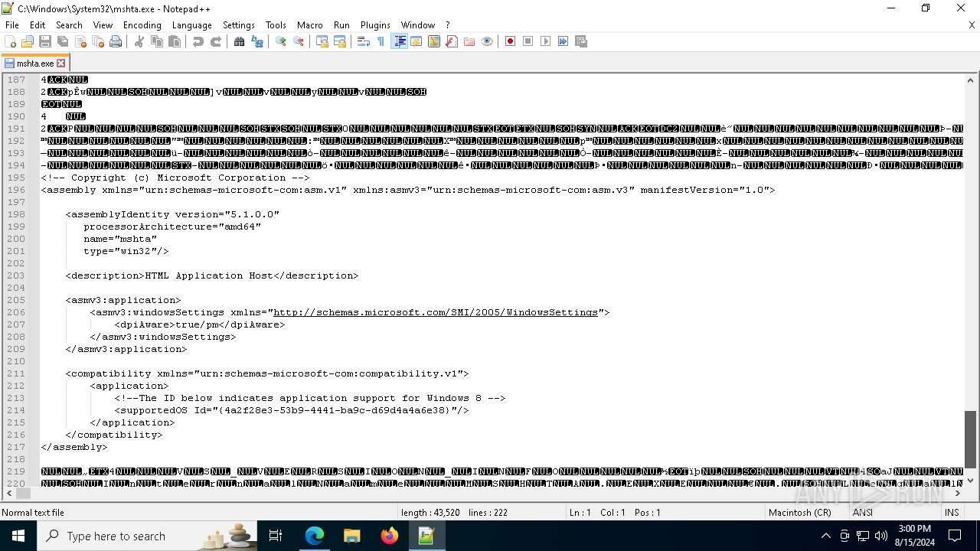Image resolution: width=980 pixels, height=551 pixels.
Task: Open Microsoft Edge from the taskbar
Action: pos(315,536)
